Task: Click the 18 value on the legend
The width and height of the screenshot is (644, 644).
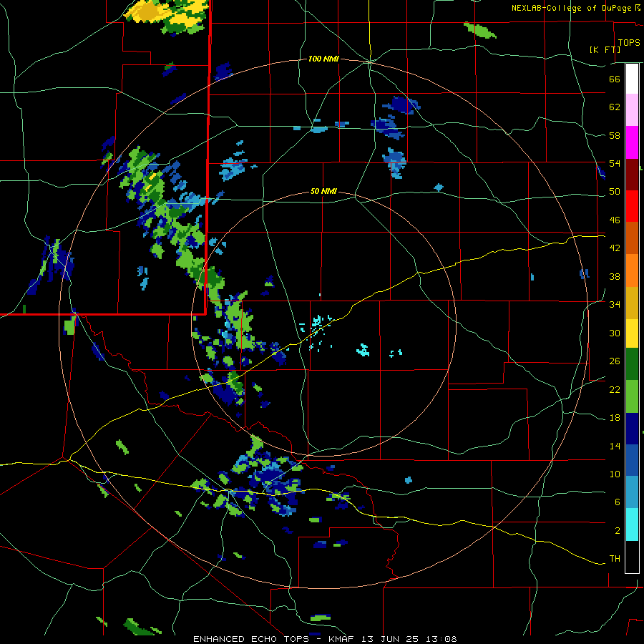Action: 615,418
